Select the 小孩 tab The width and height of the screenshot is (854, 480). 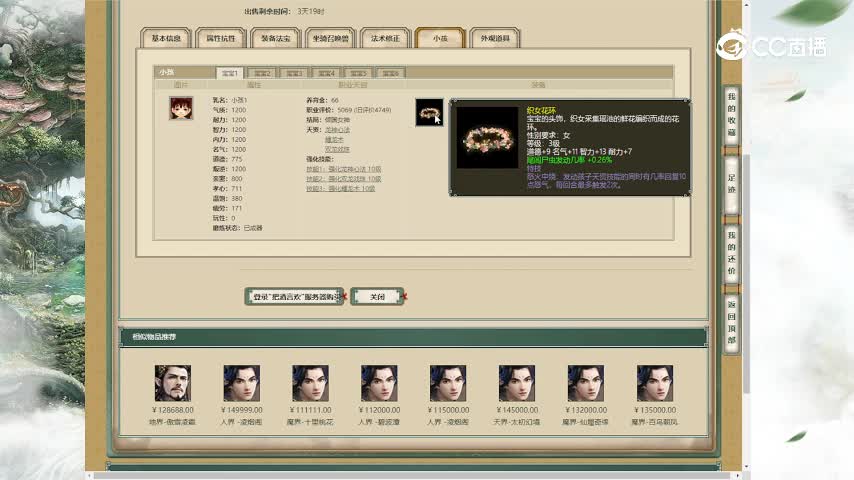pyautogui.click(x=440, y=38)
